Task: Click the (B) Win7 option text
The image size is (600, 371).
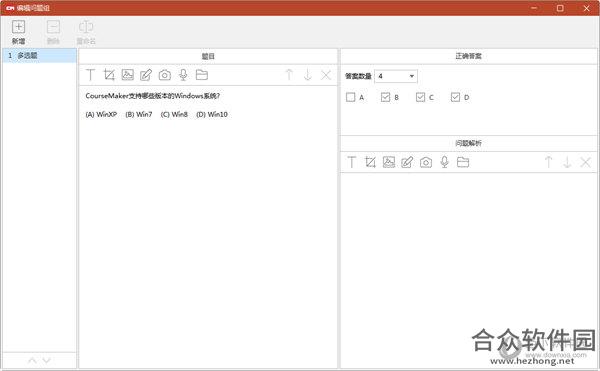Action: pyautogui.click(x=139, y=114)
